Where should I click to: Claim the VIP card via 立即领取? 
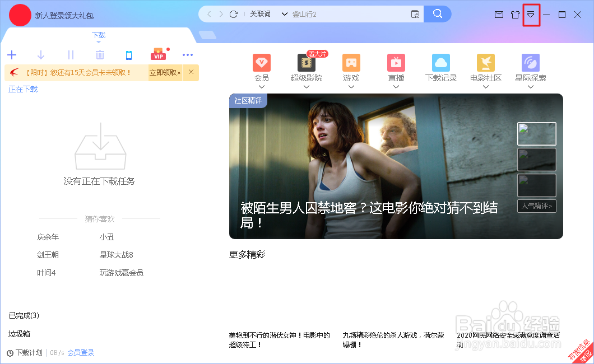coord(165,73)
